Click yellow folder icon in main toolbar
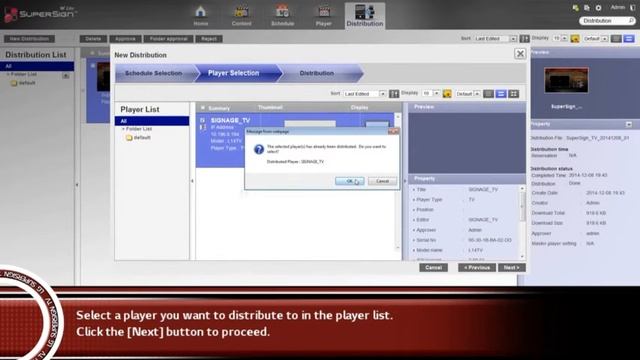The height and width of the screenshot is (360, 640). pos(575,39)
